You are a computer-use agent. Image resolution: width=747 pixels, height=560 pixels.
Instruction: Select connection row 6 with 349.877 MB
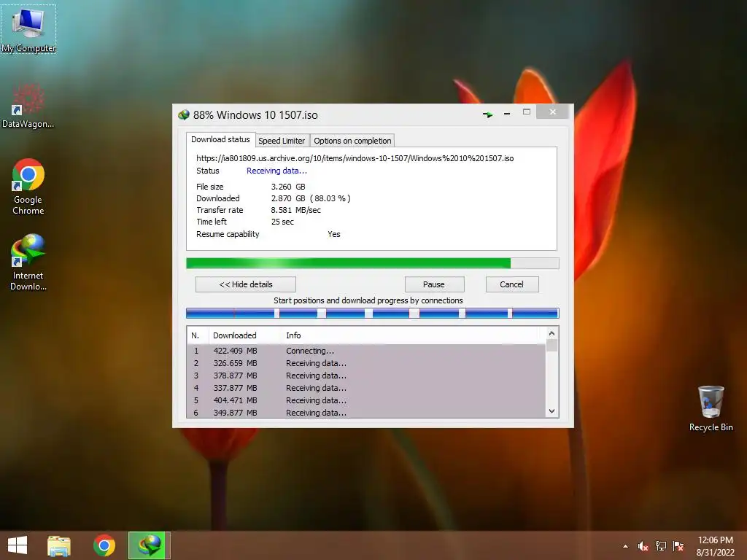tap(366, 413)
